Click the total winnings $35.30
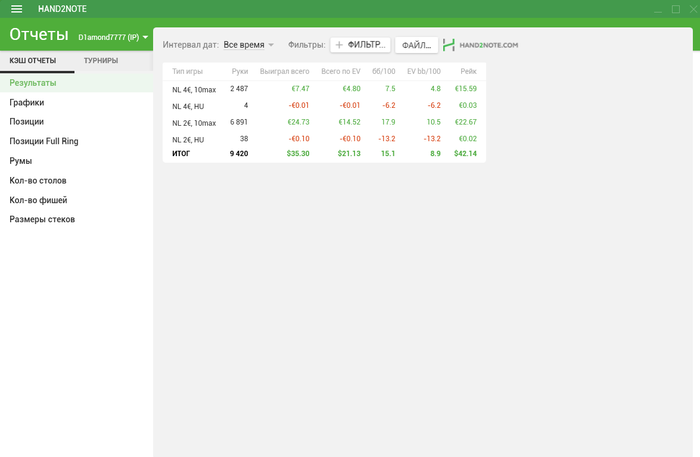The width and height of the screenshot is (700, 457). tap(298, 154)
